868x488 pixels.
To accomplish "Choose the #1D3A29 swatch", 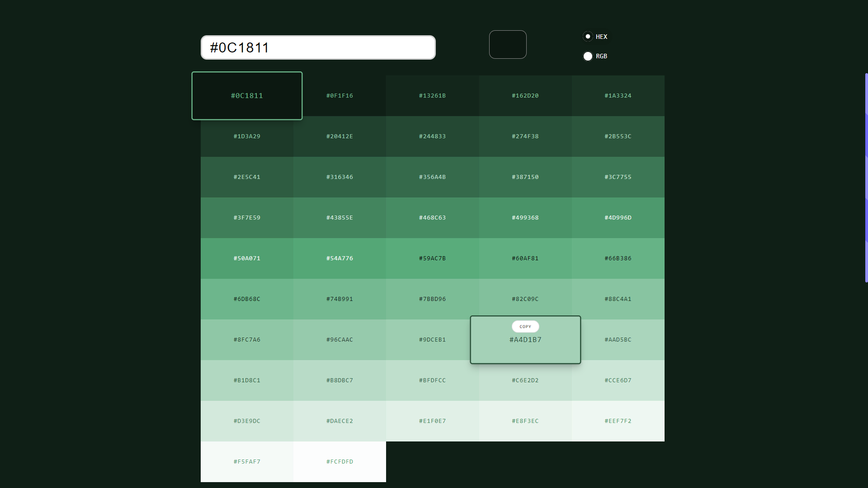I will coord(247,136).
